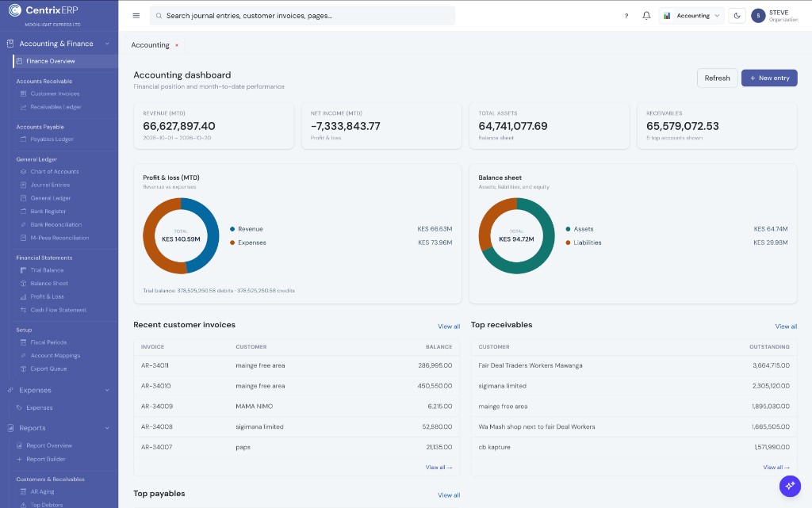Click the Revenue legend color dot

tap(232, 229)
